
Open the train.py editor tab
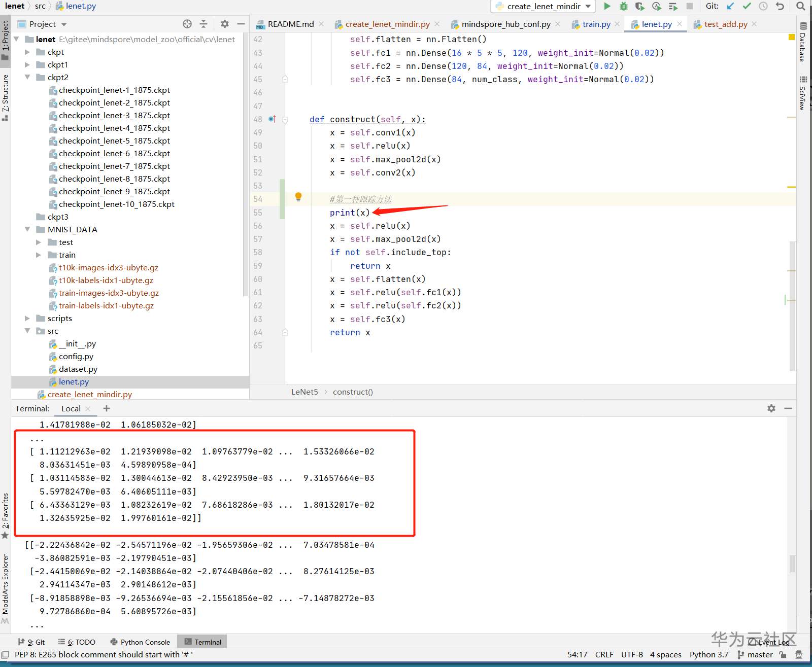pyautogui.click(x=596, y=24)
